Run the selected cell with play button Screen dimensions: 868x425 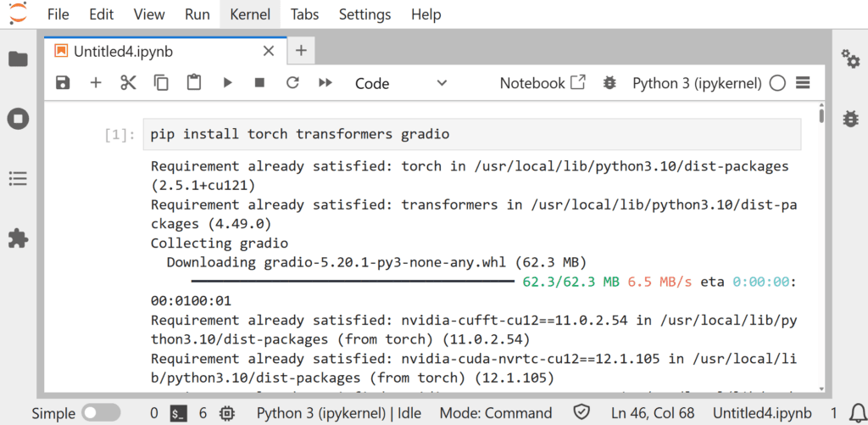[x=227, y=83]
